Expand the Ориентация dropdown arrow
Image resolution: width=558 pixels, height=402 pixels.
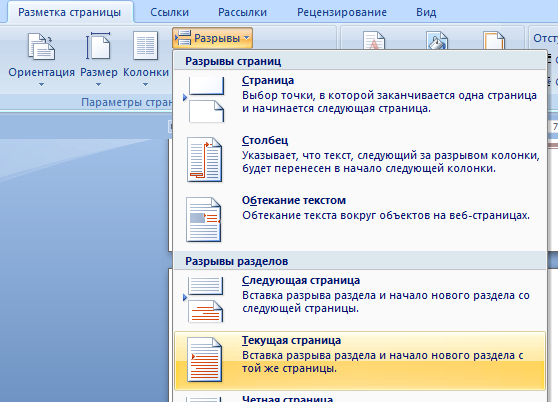42,85
